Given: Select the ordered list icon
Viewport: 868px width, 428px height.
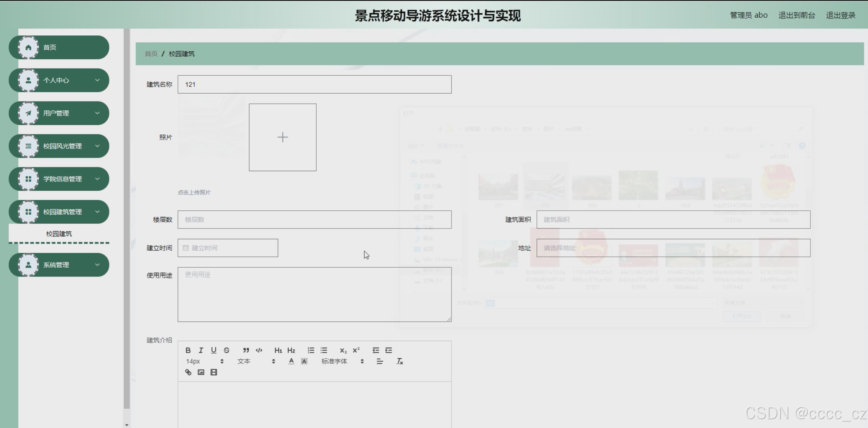Looking at the screenshot, I should [311, 350].
